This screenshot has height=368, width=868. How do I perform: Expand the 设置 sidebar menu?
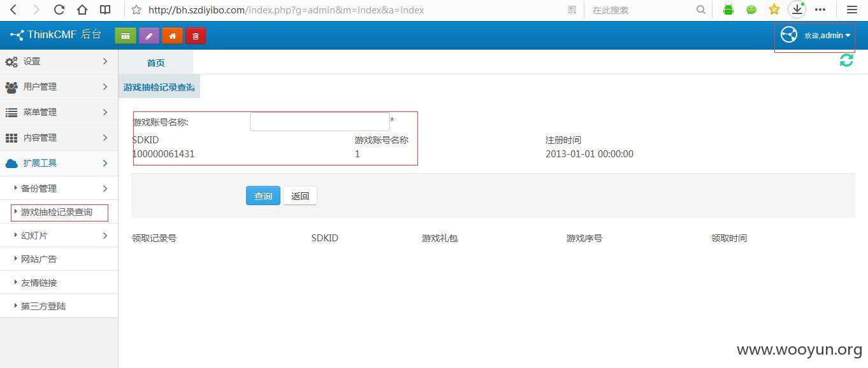(x=59, y=62)
